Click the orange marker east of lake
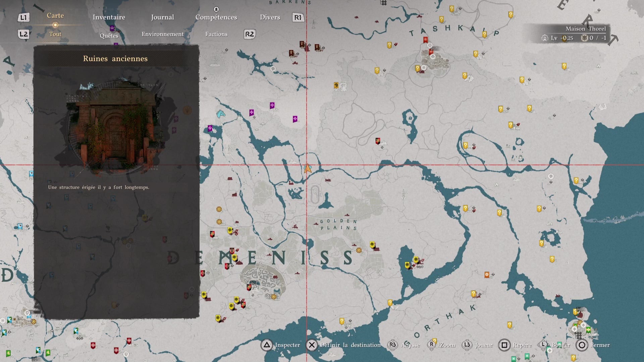Image resolution: width=644 pixels, height=362 pixels. click(x=487, y=275)
